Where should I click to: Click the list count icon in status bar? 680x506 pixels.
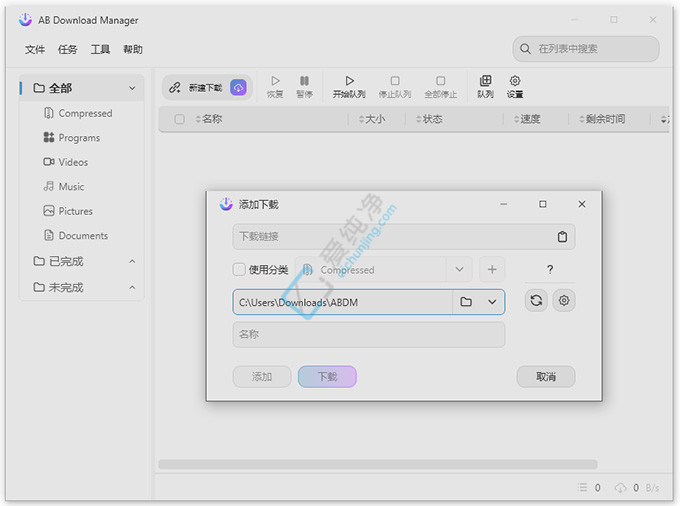click(582, 487)
